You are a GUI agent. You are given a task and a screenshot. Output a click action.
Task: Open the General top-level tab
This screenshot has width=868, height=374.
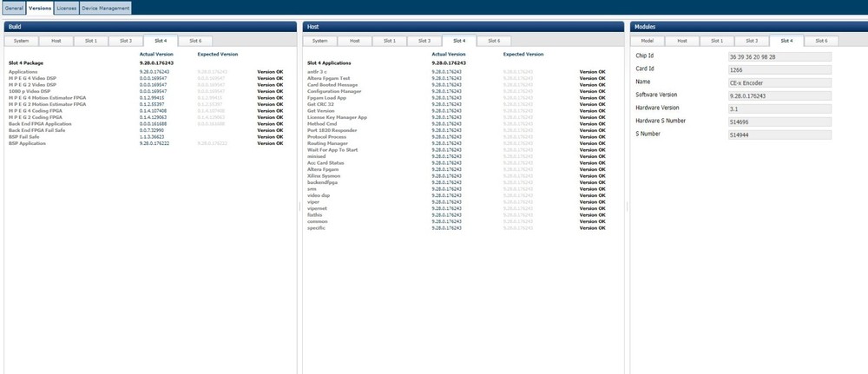point(14,9)
